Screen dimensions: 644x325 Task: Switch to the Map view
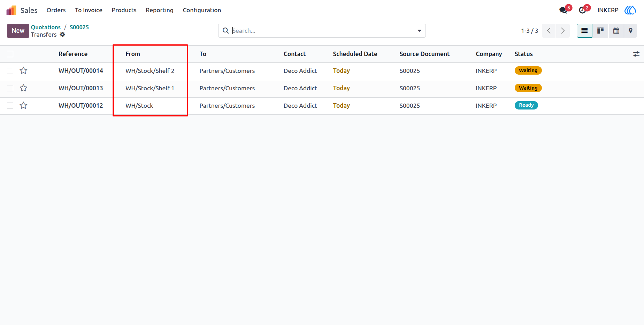coord(630,31)
